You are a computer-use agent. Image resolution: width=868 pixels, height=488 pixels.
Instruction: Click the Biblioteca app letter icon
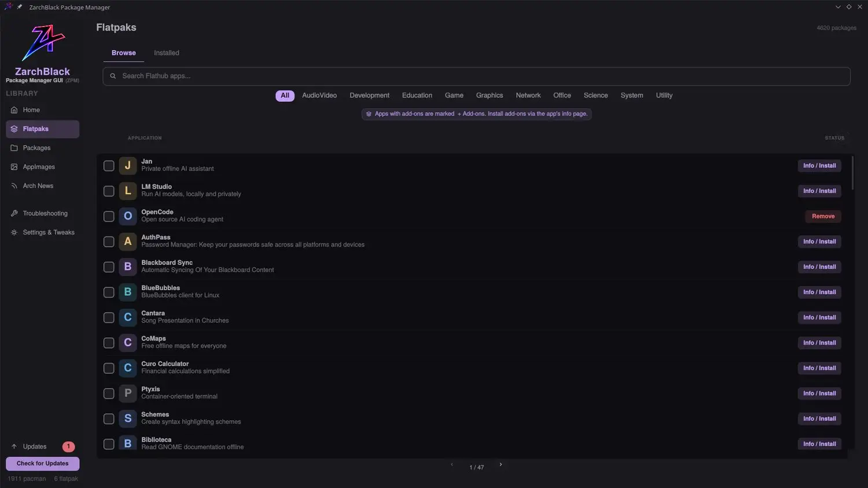point(128,444)
